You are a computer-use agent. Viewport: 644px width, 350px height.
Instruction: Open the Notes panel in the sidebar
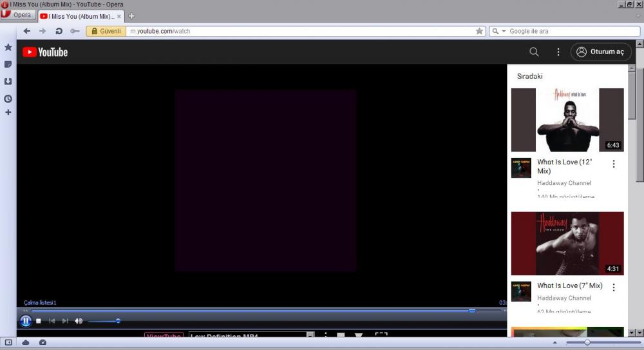(x=8, y=64)
